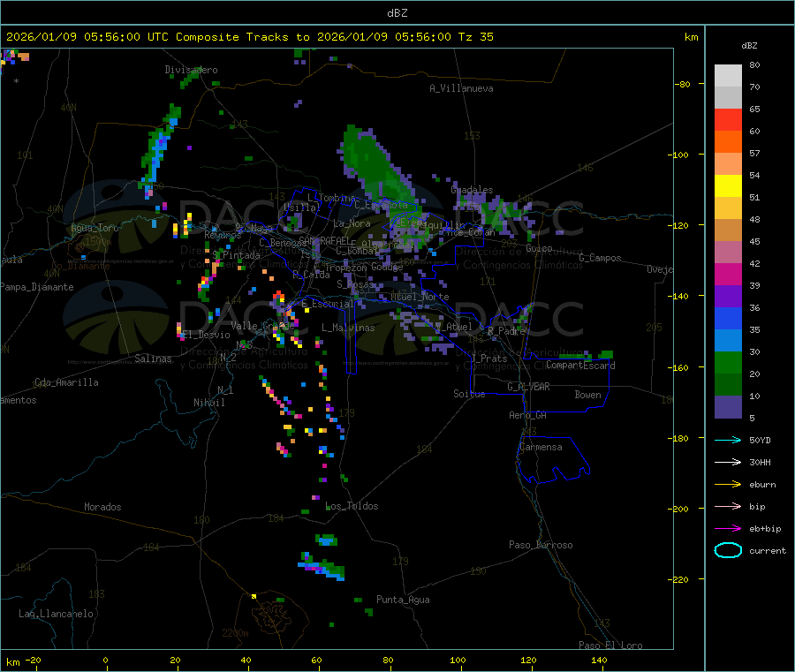This screenshot has height=672, width=795.
Task: Click the S_Pintada location label
Action: click(236, 255)
